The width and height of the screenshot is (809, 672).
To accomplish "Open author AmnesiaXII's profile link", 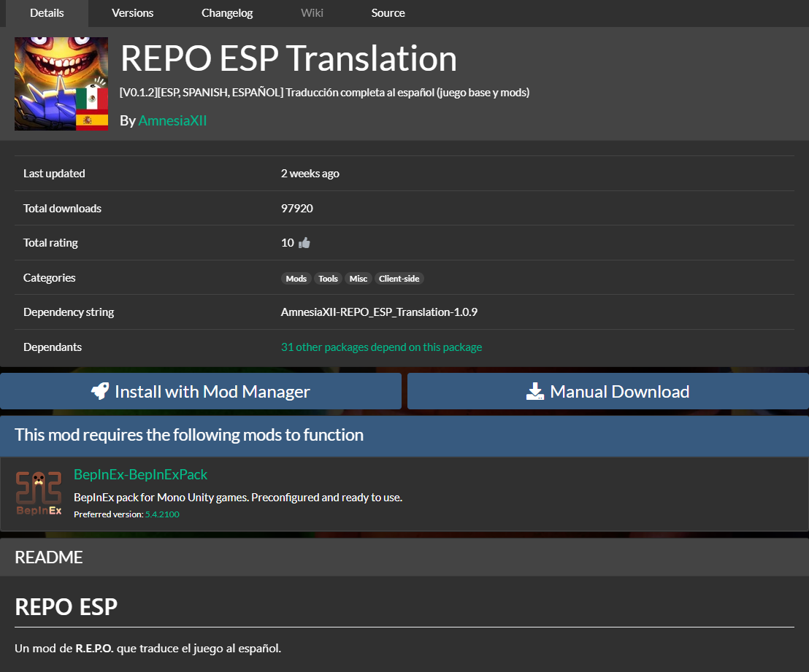I will click(172, 120).
